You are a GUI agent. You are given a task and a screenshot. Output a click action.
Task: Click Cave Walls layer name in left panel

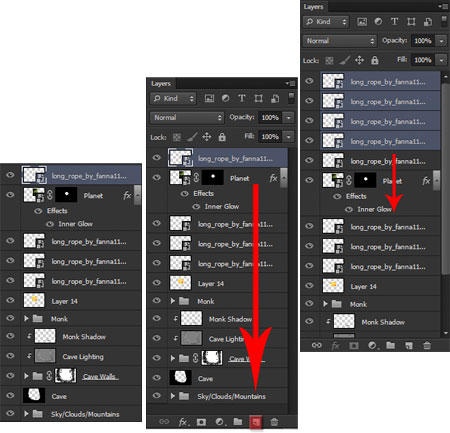(100, 376)
